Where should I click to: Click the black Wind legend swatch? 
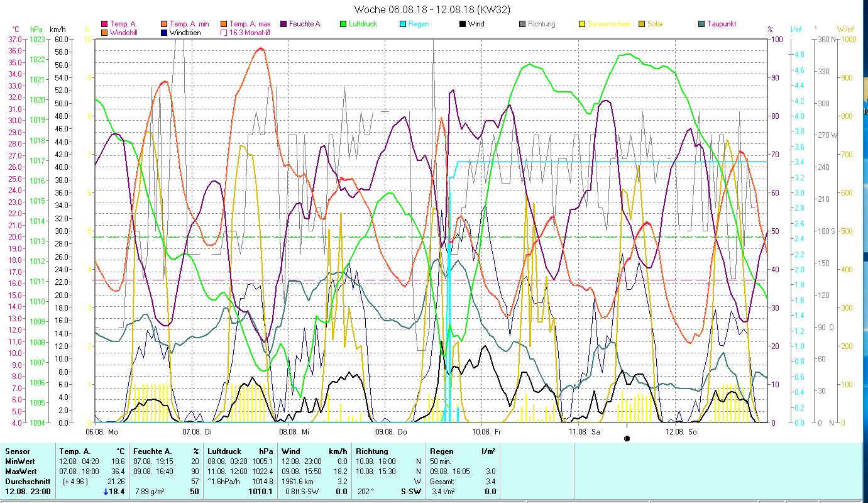[462, 25]
